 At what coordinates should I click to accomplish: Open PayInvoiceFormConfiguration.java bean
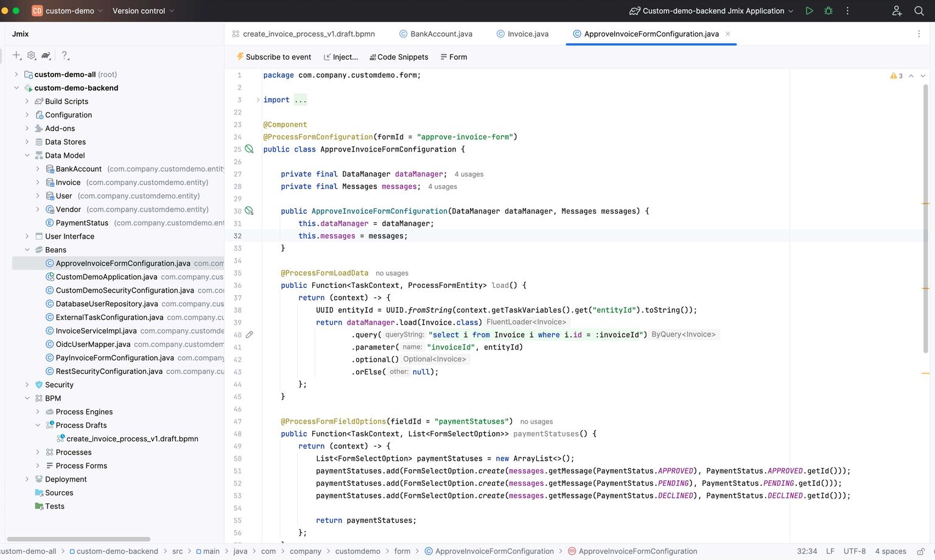click(x=114, y=358)
